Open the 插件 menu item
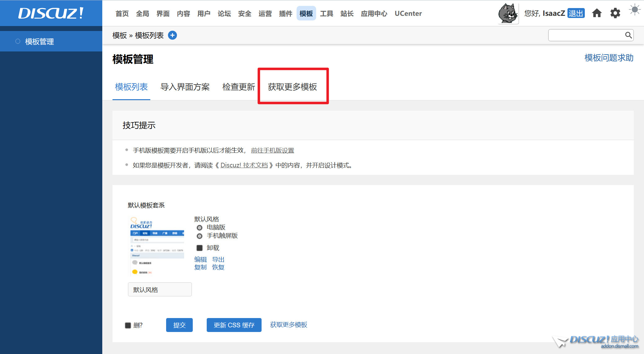Image resolution: width=644 pixels, height=354 pixels. (285, 14)
